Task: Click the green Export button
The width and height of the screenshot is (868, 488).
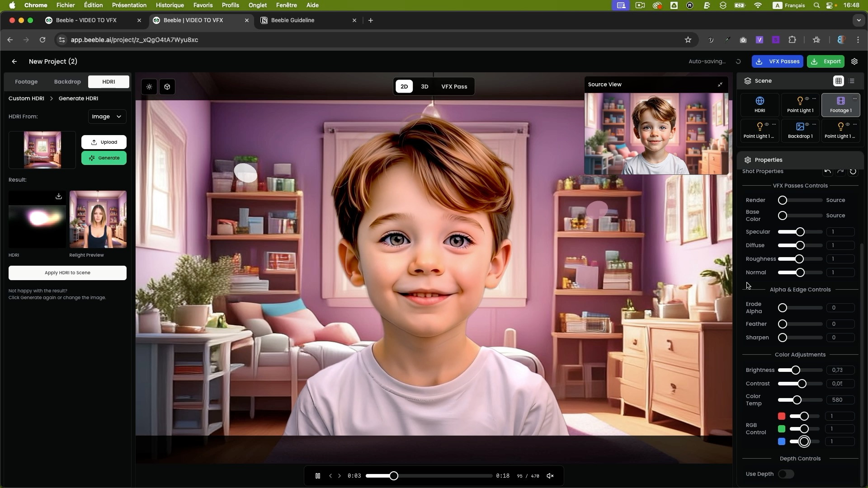Action: [826, 61]
